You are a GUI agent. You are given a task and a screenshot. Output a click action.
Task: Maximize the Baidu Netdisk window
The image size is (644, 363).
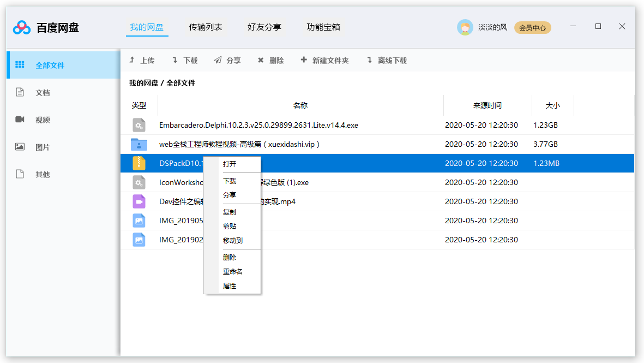click(598, 26)
